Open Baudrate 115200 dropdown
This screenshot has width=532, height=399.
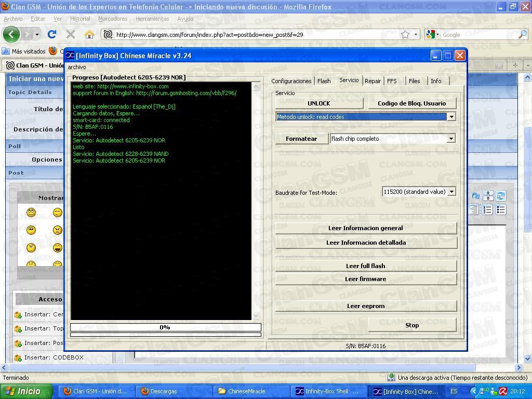[451, 192]
